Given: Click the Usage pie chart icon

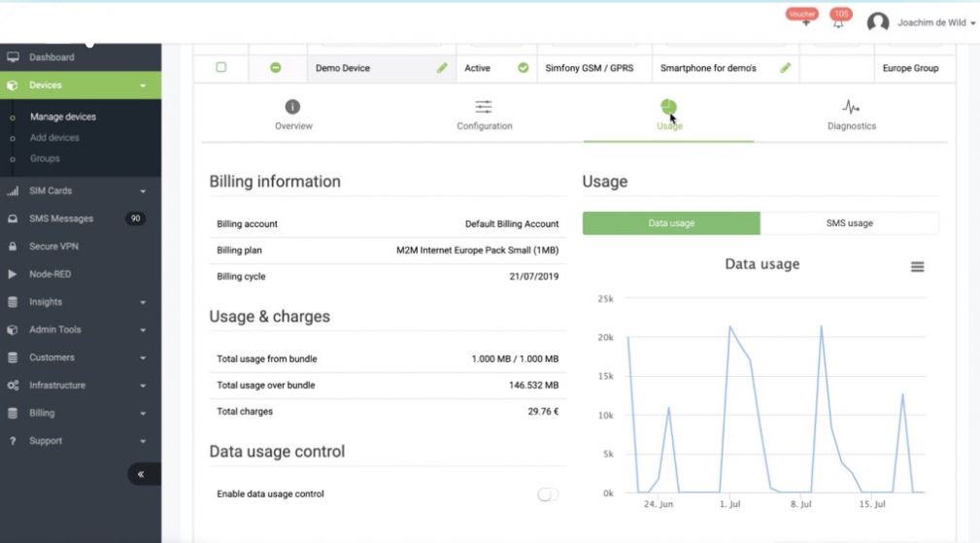Looking at the screenshot, I should 668,107.
